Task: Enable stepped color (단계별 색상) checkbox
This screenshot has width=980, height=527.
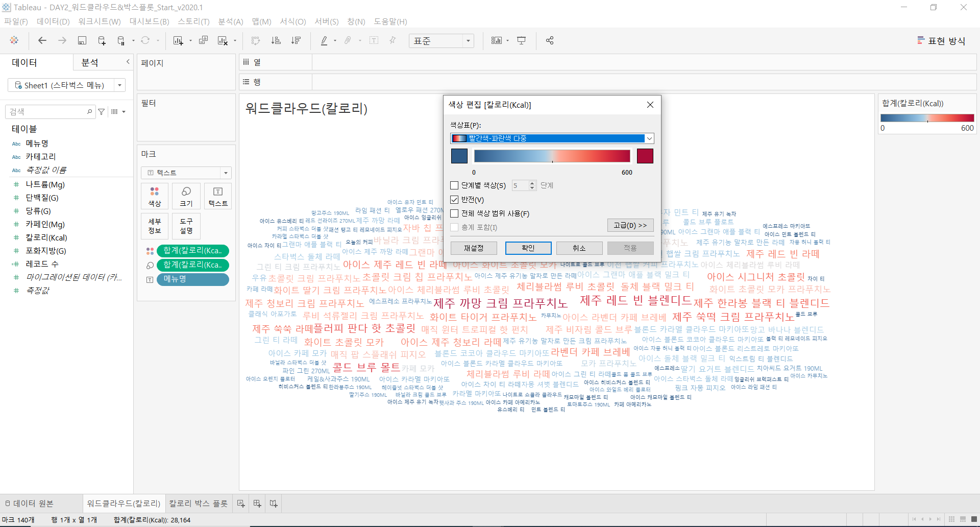Action: (454, 185)
